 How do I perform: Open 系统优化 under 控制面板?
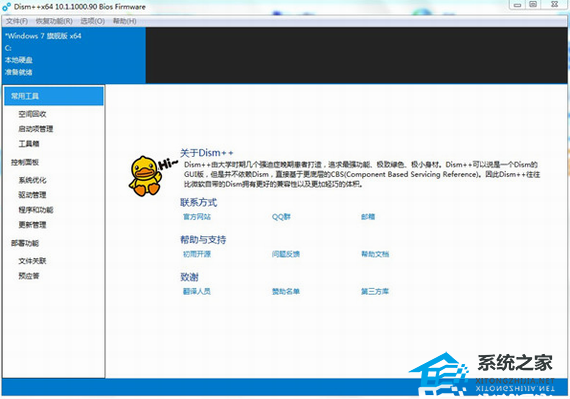click(32, 180)
